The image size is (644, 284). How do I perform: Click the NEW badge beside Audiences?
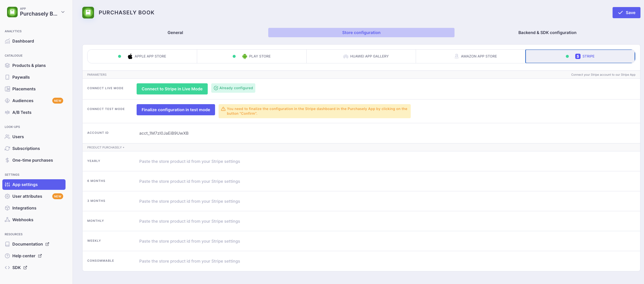click(58, 101)
